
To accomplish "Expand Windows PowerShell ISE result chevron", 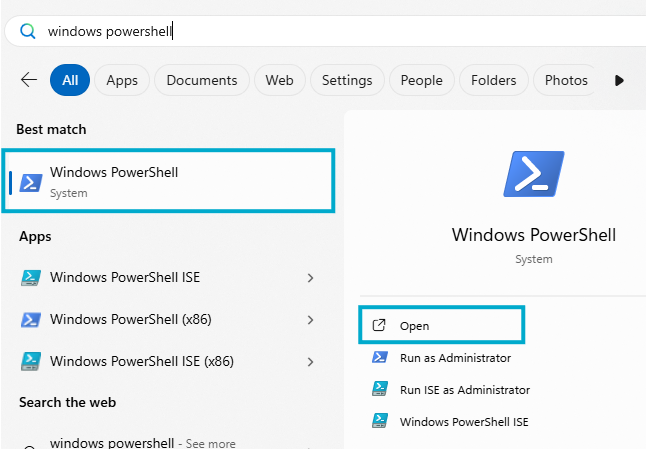I will coord(310,278).
